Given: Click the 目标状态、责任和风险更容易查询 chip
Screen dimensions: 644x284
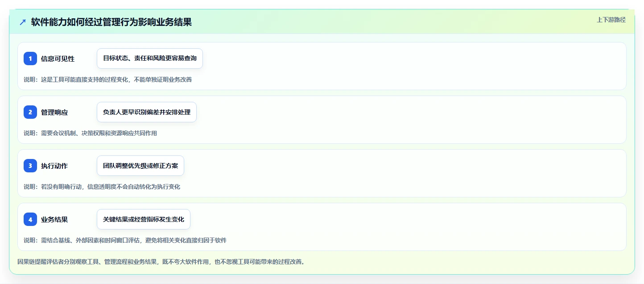Looking at the screenshot, I should (x=150, y=58).
